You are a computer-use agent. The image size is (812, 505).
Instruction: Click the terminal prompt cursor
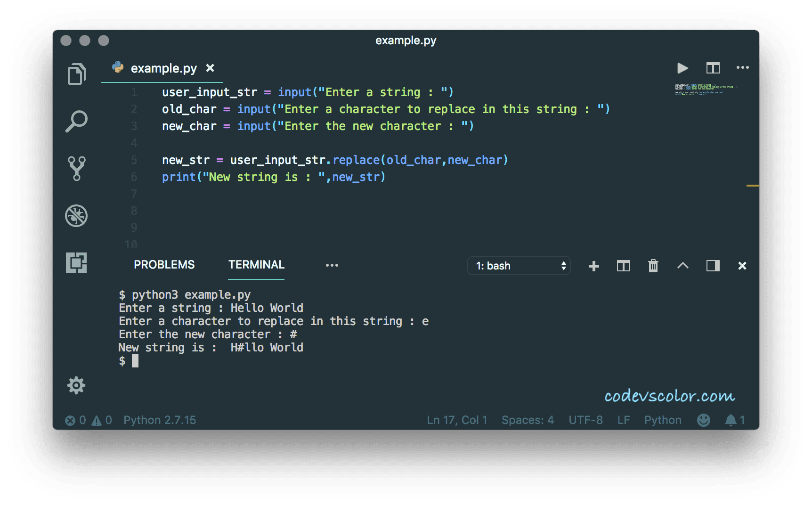point(135,361)
